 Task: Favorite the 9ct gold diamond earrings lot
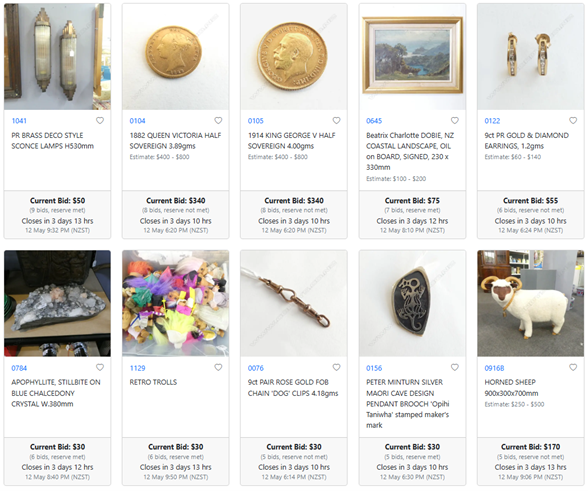pos(573,120)
